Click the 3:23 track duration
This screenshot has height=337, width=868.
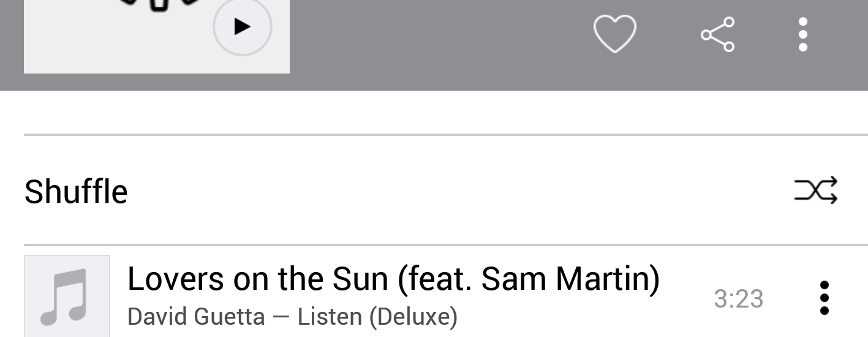tap(738, 299)
